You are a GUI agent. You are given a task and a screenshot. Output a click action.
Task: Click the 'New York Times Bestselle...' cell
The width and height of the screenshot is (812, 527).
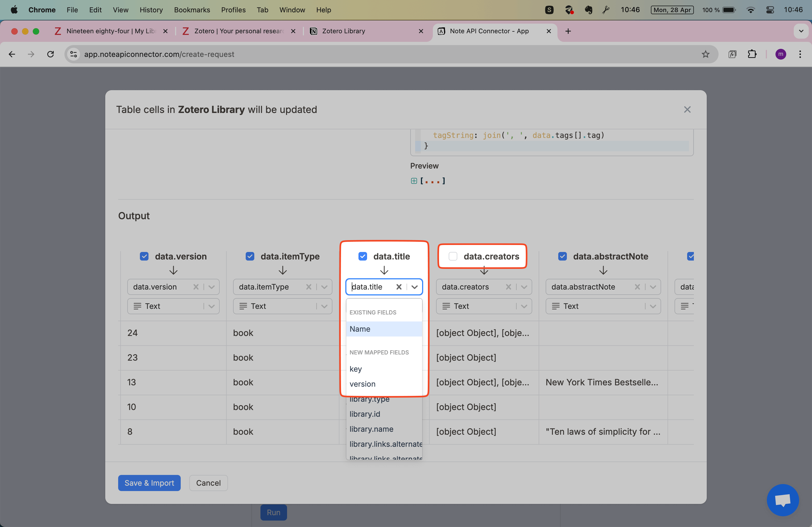tap(603, 382)
